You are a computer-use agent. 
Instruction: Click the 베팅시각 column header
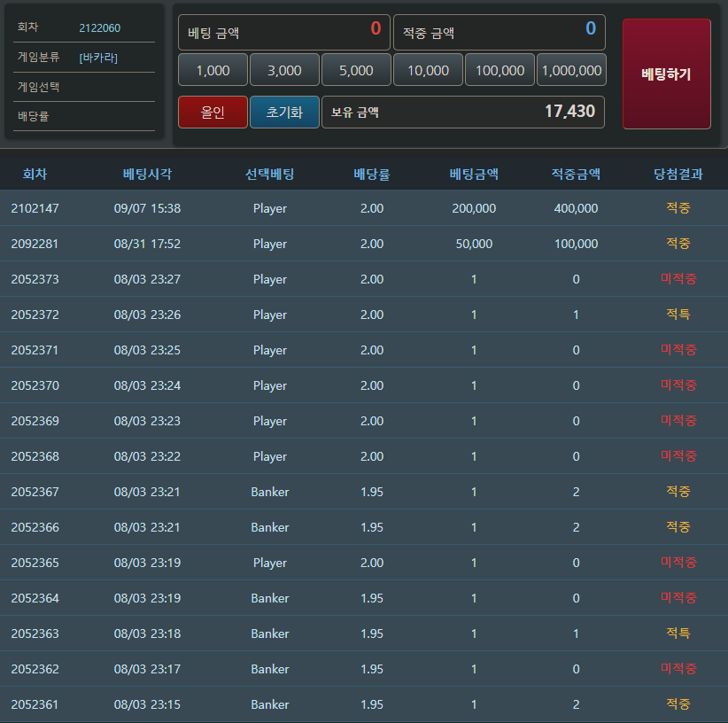147,175
